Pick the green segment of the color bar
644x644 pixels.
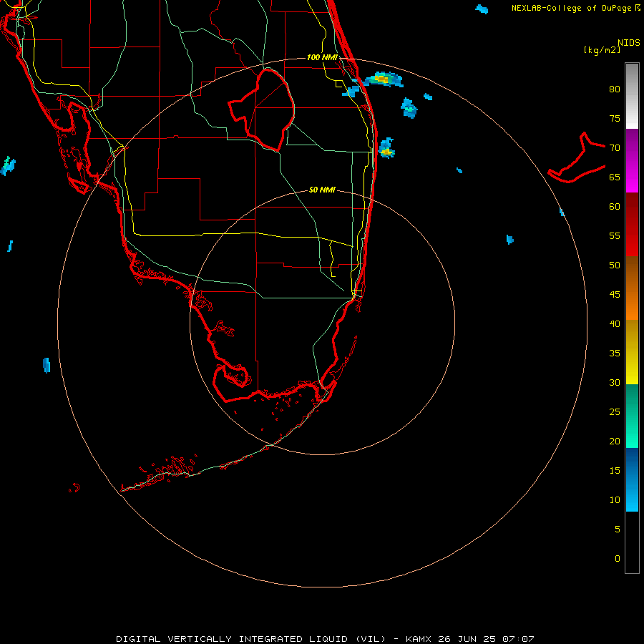coord(632,416)
